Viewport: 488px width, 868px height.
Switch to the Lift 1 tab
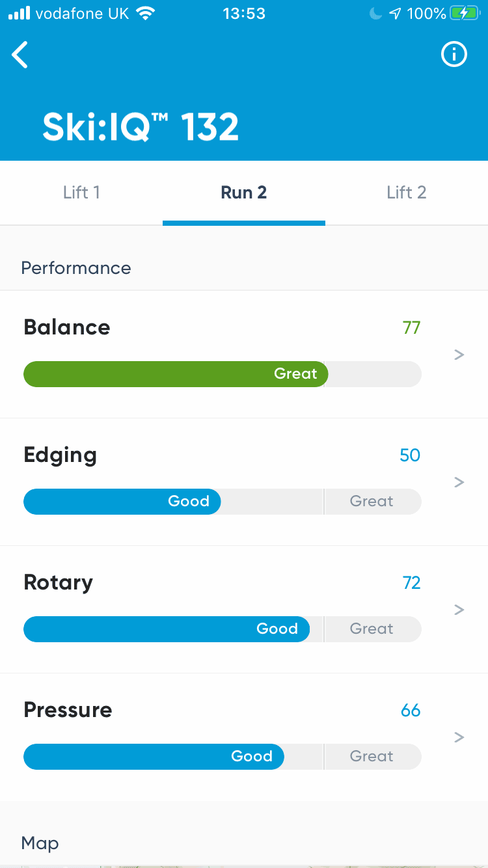click(x=81, y=193)
